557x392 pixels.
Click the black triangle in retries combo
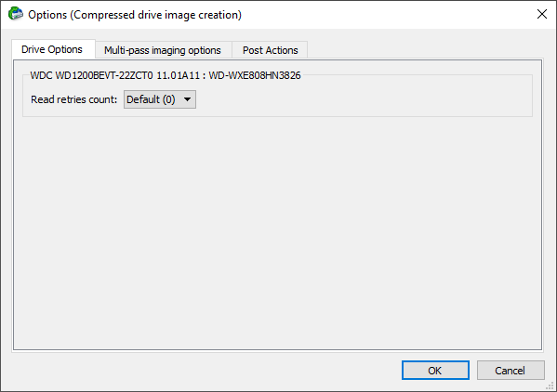(x=187, y=99)
